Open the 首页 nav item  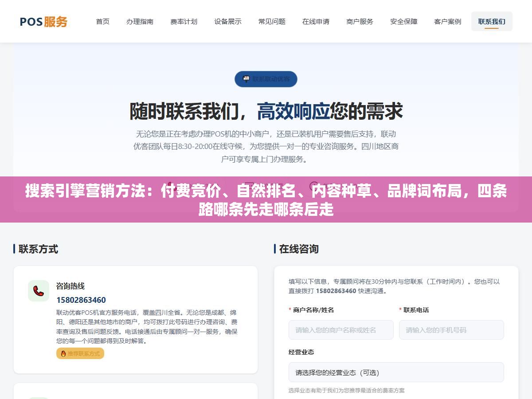(103, 21)
